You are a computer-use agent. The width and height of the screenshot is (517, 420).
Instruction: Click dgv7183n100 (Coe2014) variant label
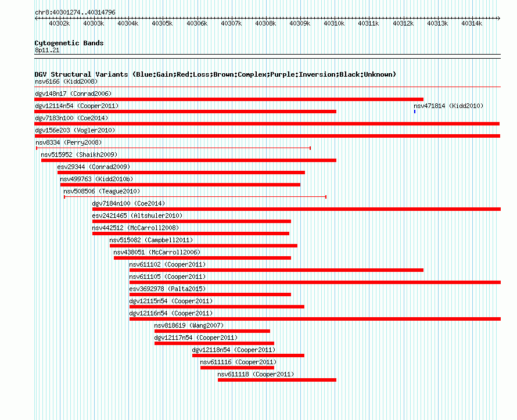coord(71,118)
